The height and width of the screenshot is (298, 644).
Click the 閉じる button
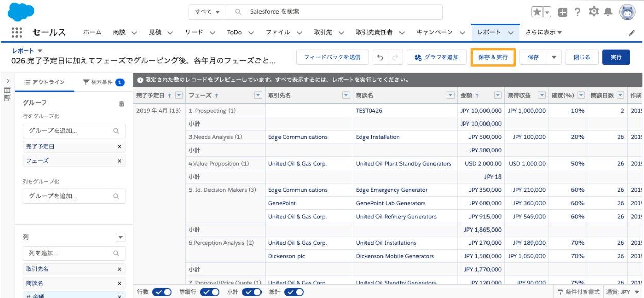(x=582, y=57)
